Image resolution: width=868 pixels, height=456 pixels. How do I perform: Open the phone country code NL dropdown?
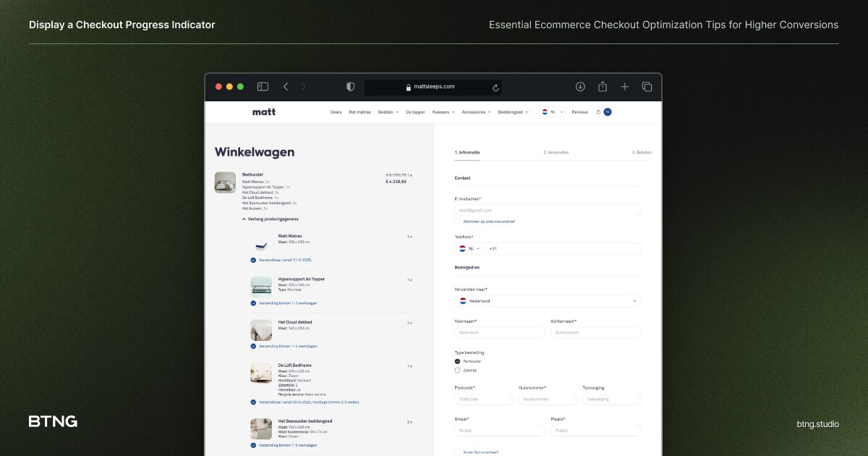point(469,248)
